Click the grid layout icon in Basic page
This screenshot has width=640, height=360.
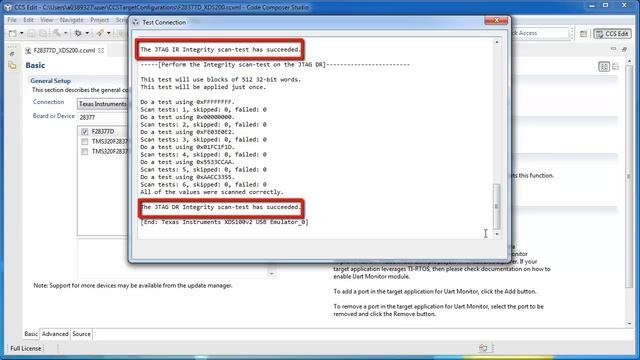[x=604, y=67]
